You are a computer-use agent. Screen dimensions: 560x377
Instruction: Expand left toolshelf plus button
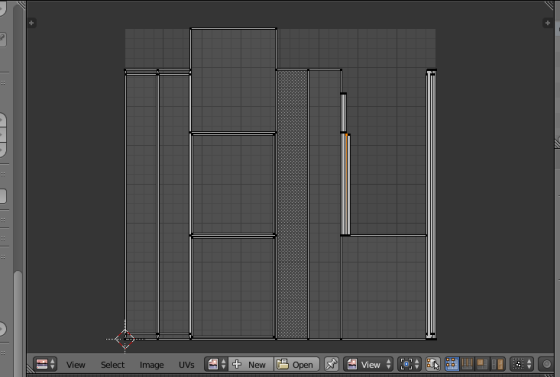pos(31,23)
